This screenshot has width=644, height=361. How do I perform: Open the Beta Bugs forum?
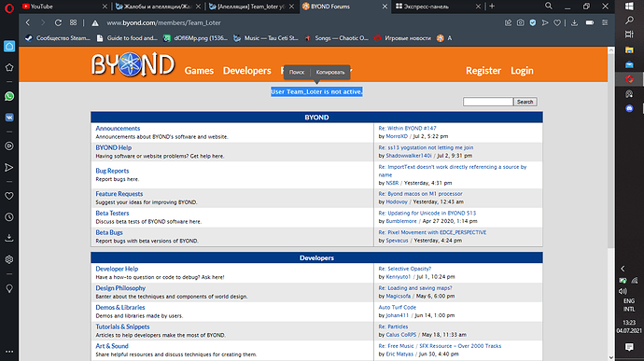(109, 232)
